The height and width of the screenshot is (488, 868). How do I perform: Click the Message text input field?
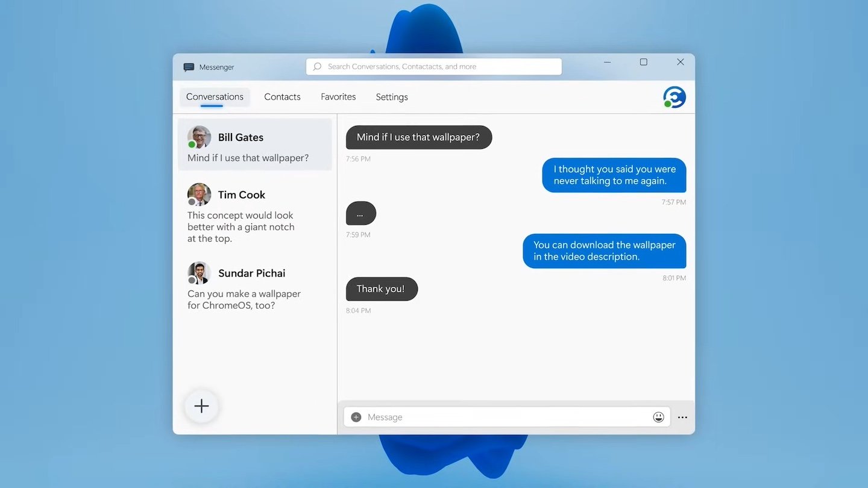tap(507, 417)
